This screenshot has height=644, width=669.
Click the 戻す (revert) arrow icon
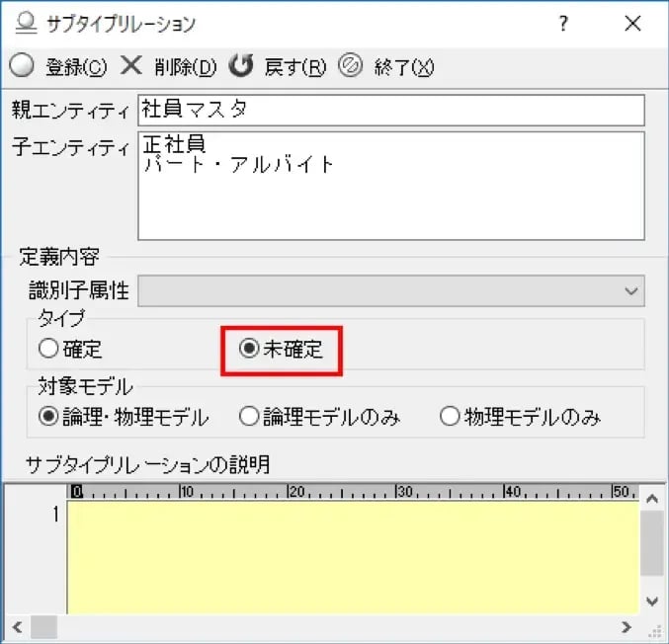click(x=241, y=66)
